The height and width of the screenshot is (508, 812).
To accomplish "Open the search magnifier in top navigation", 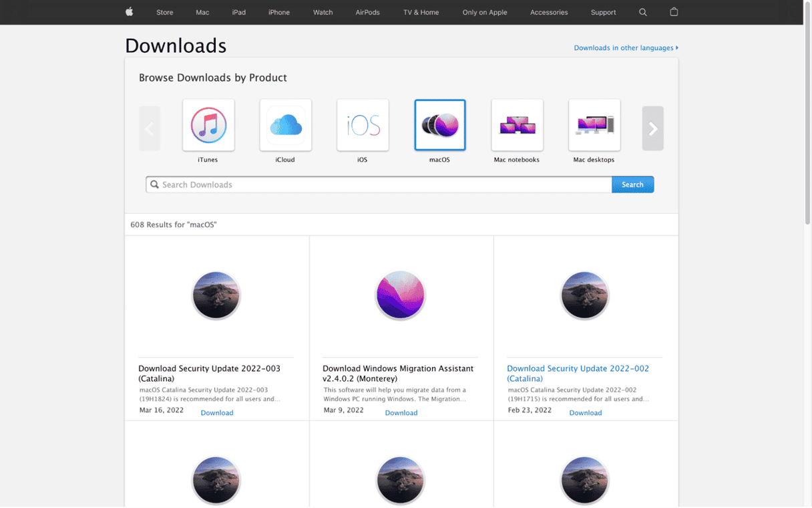I will point(642,12).
